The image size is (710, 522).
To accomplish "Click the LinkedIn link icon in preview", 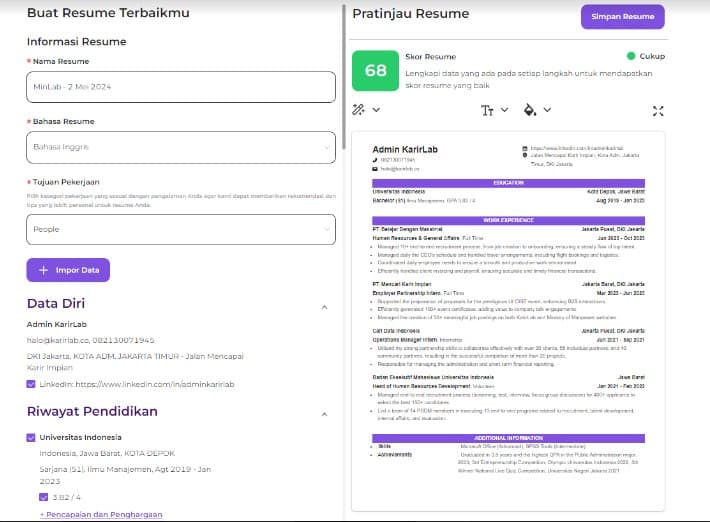I will pos(525,148).
